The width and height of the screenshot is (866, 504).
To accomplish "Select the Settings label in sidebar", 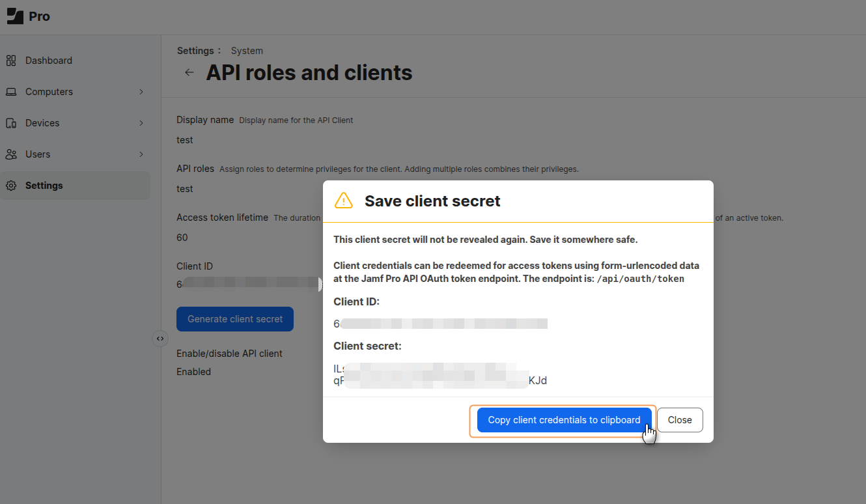I will pos(44,186).
